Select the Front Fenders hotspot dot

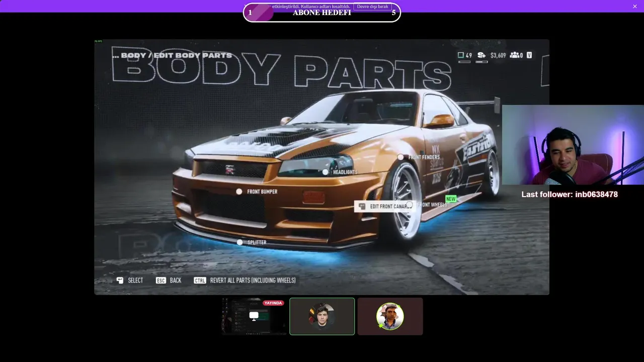400,157
